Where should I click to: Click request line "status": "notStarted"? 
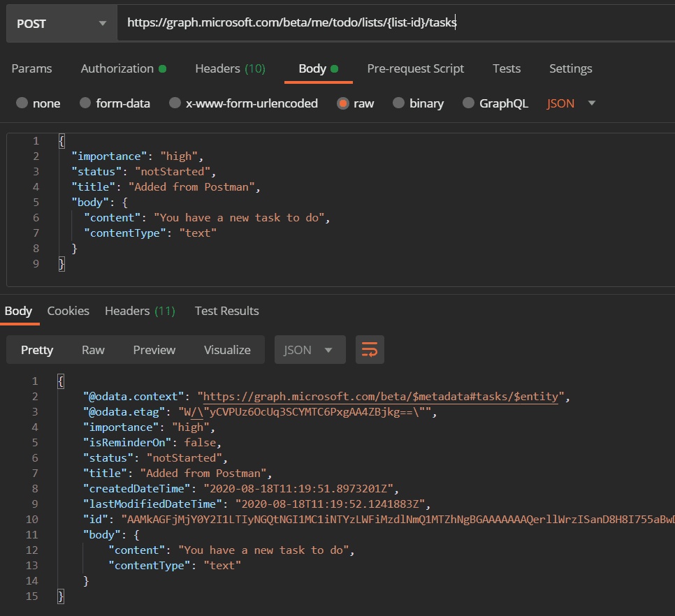pyautogui.click(x=144, y=172)
